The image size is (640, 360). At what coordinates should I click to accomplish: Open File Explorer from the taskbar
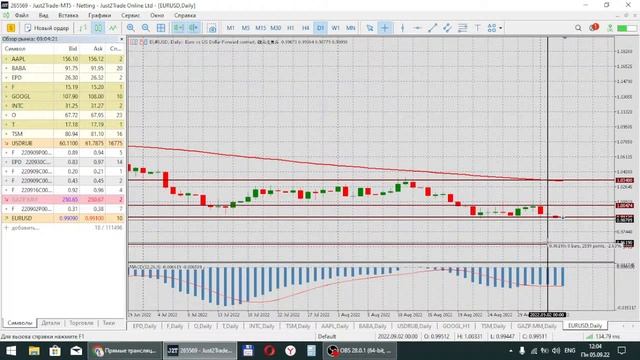point(34,351)
